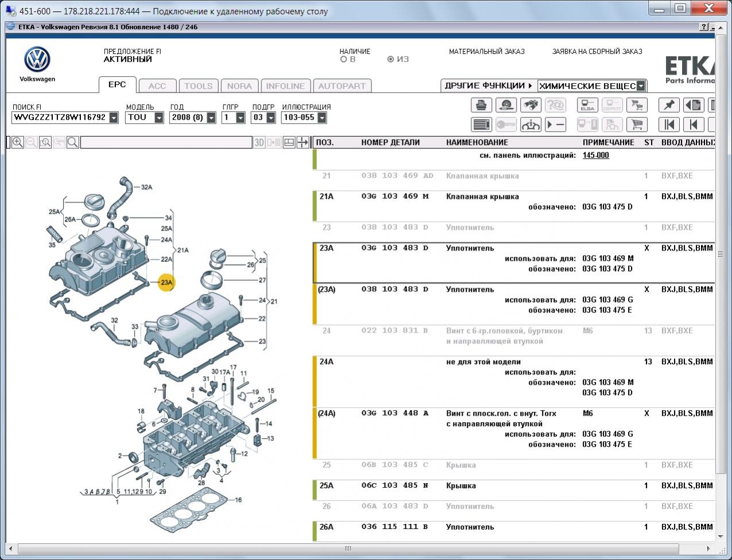Viewport: 732px width, 560px height.
Task: Click the info 'i' bridge icon
Action: [531, 124]
